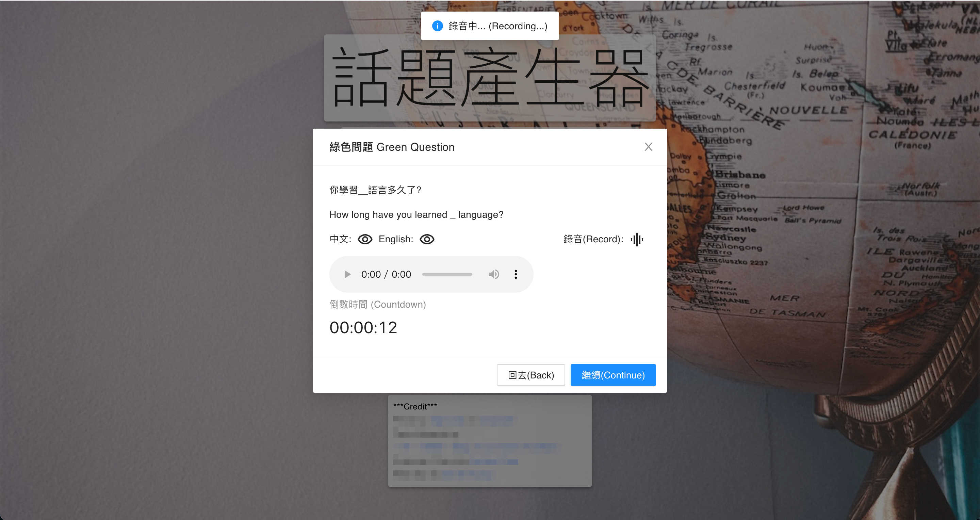This screenshot has height=520, width=980.
Task: Click the info icon in recording notification
Action: click(x=438, y=26)
